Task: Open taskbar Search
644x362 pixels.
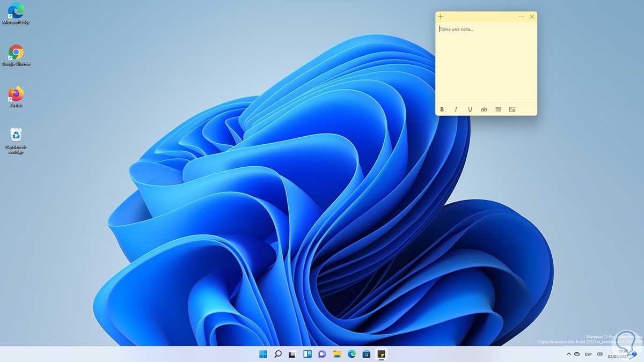Action: [x=278, y=354]
